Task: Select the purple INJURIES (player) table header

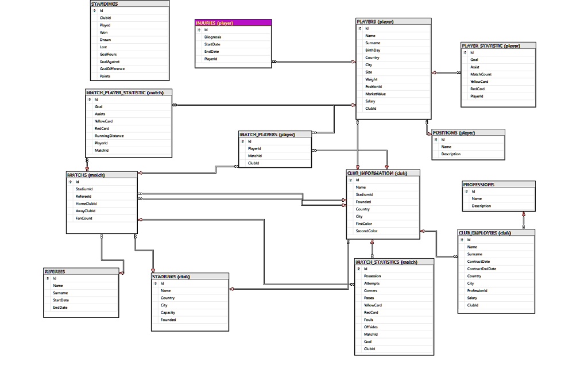Action: (x=233, y=23)
